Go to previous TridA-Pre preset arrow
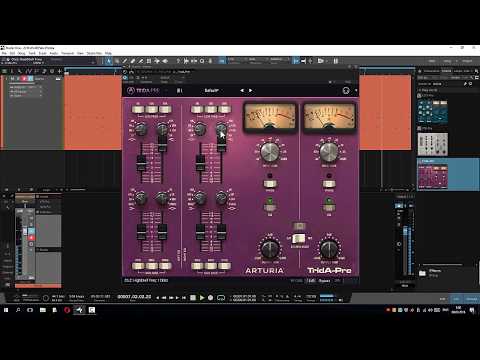Image resolution: width=480 pixels, height=360 pixels. [242, 90]
